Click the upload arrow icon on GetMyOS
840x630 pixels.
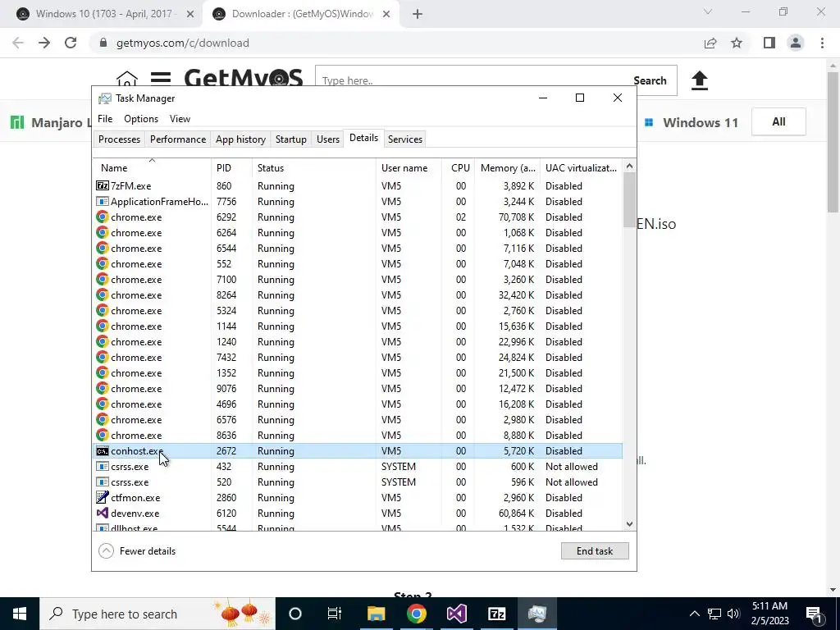699,81
